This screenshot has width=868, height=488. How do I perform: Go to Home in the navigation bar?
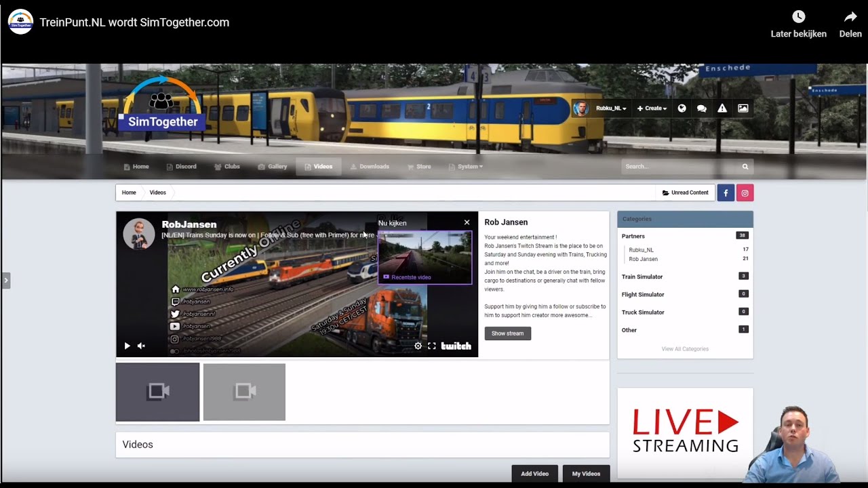(136, 167)
